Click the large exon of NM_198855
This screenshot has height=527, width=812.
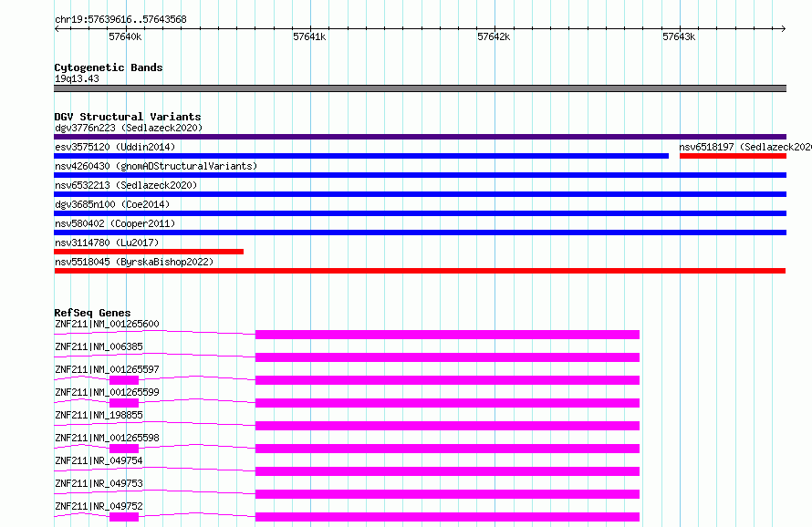tap(447, 426)
